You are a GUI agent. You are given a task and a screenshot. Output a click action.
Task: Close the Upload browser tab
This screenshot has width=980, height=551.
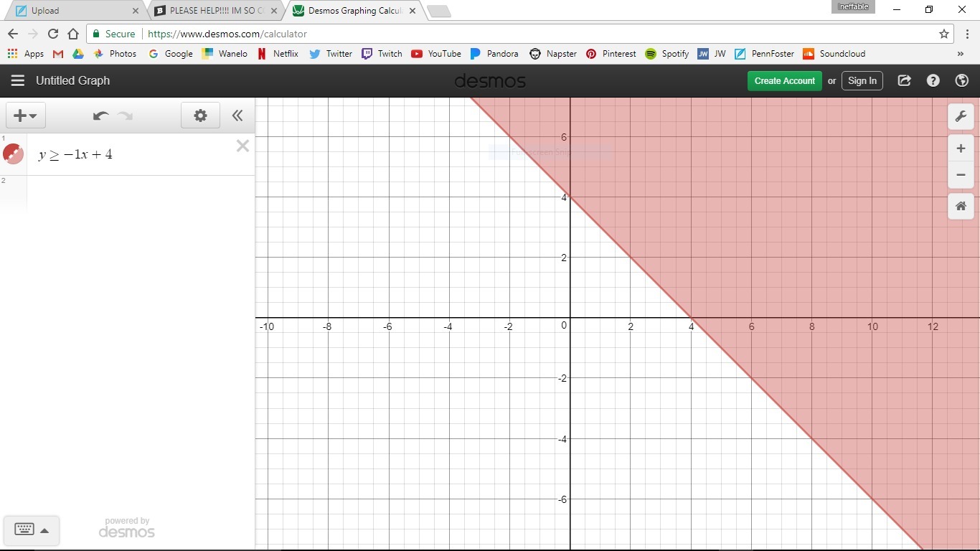click(136, 11)
